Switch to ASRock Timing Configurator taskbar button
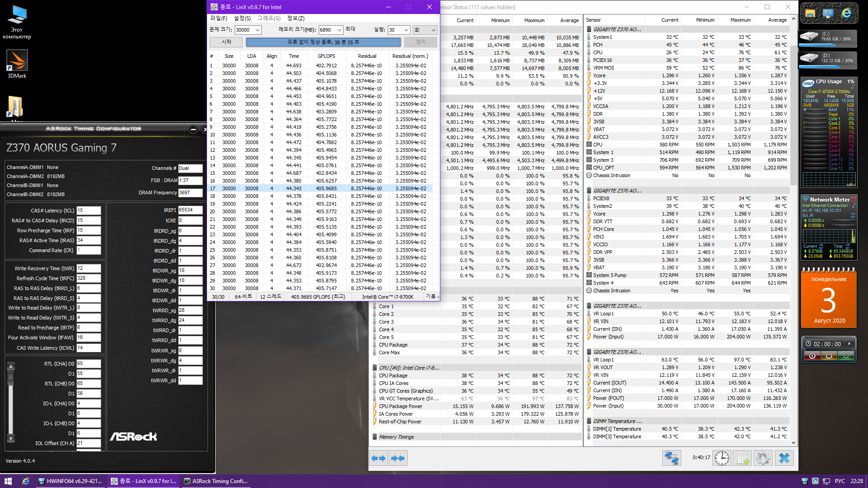The height and width of the screenshot is (488, 868). pyautogui.click(x=216, y=481)
